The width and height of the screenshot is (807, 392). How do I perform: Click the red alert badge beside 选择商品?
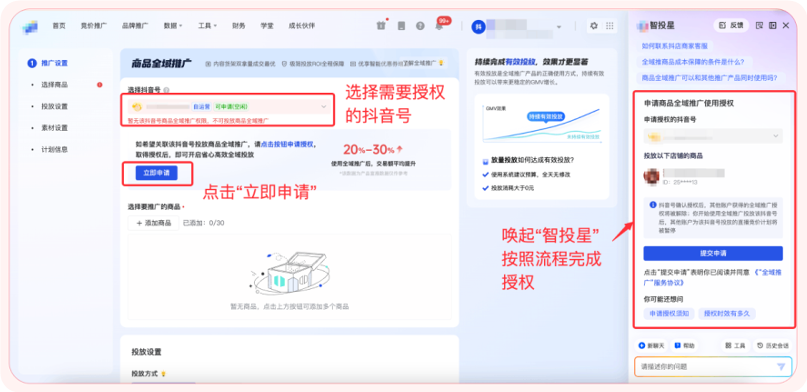(100, 85)
